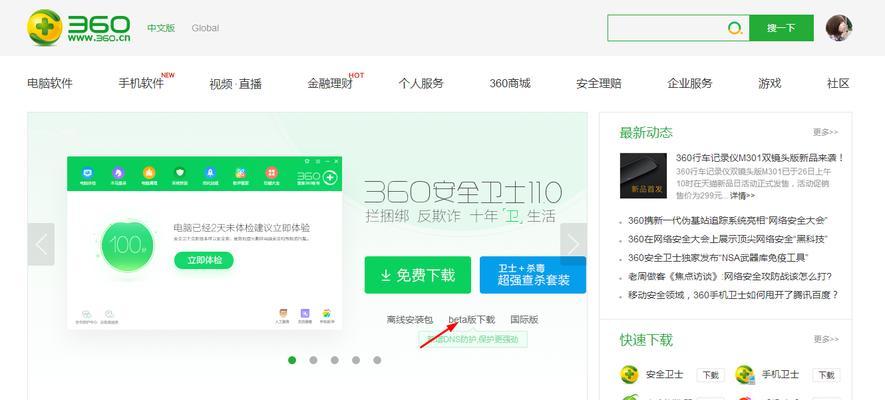
Task: Open news 老周做客《焦点访谈》
Action: pos(730,276)
